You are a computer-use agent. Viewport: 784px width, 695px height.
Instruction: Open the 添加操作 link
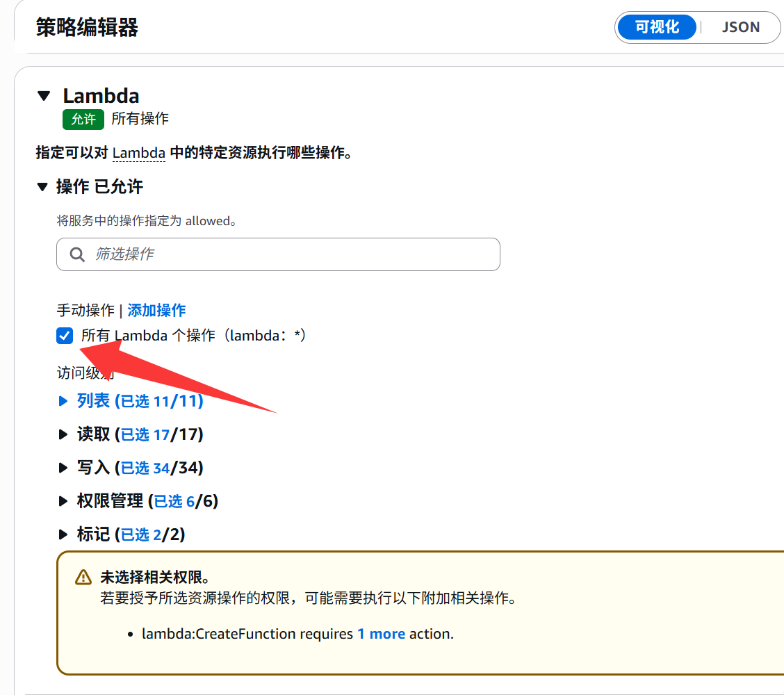coord(156,311)
